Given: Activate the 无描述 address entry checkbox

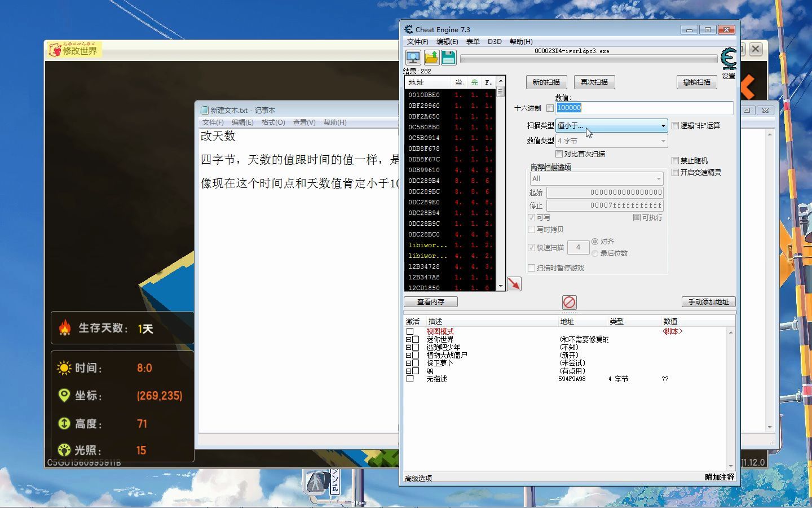Looking at the screenshot, I should point(410,379).
